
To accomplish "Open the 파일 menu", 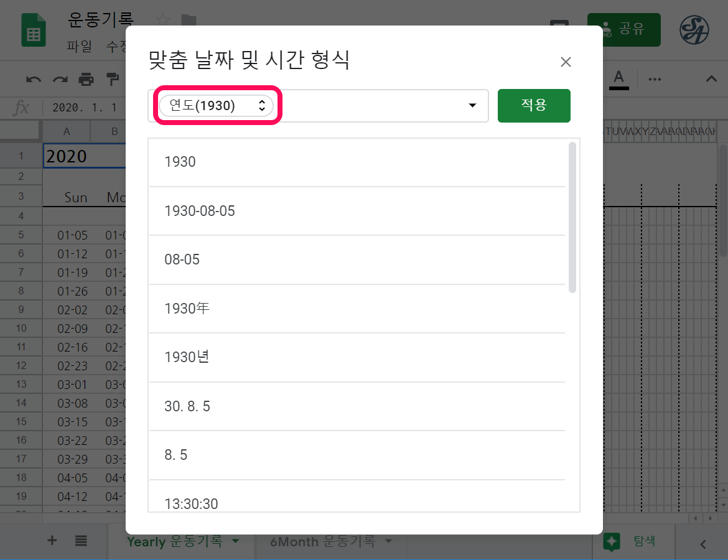I will coord(79,46).
